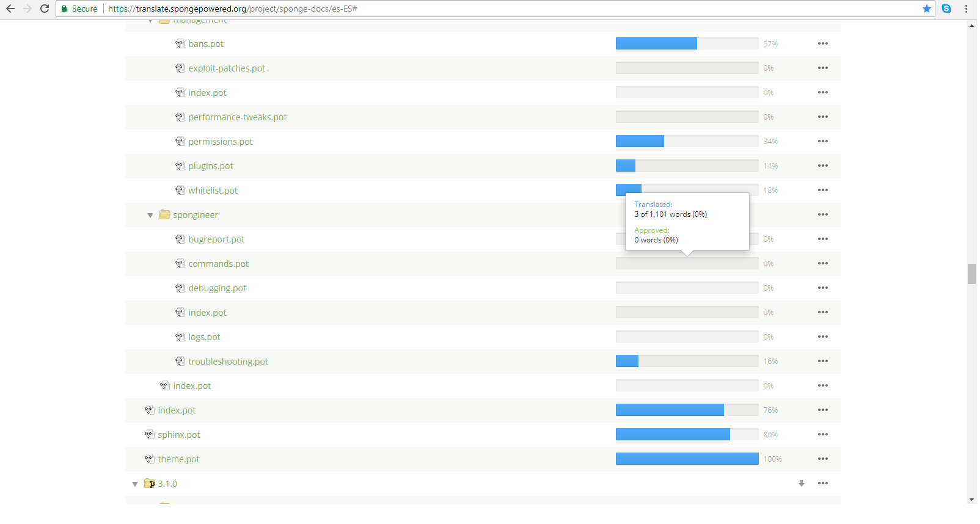Open the permissions.pot file link
The height and width of the screenshot is (524, 980).
221,142
